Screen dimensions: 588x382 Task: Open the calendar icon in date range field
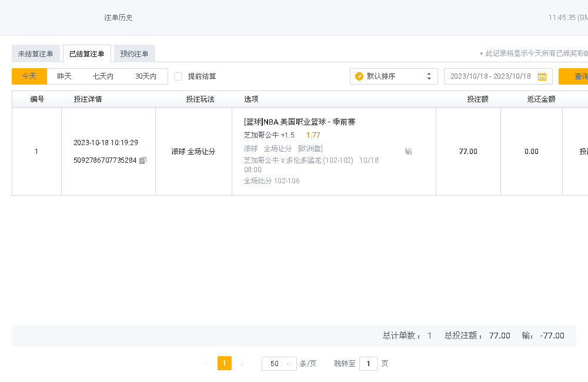point(542,76)
